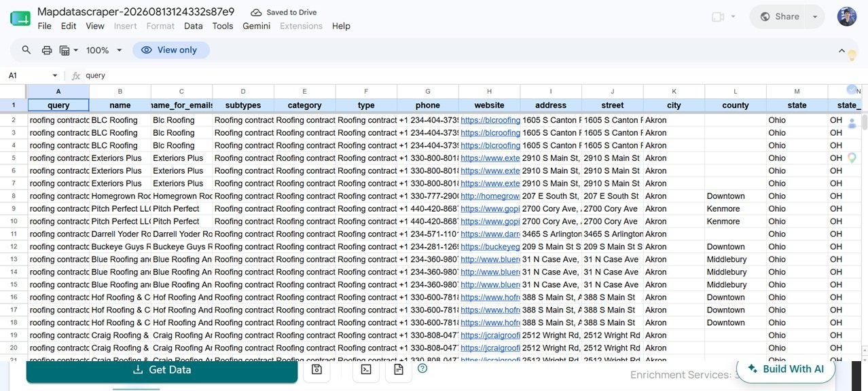Image resolution: width=868 pixels, height=391 pixels.
Task: Select the 'county' header cell
Action: coord(736,105)
